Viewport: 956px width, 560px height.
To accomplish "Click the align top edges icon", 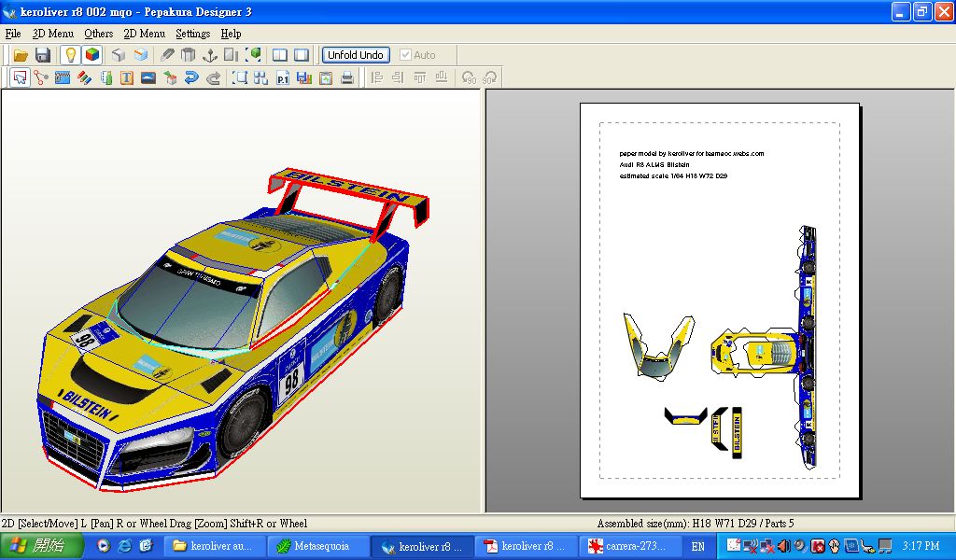I will (x=420, y=78).
